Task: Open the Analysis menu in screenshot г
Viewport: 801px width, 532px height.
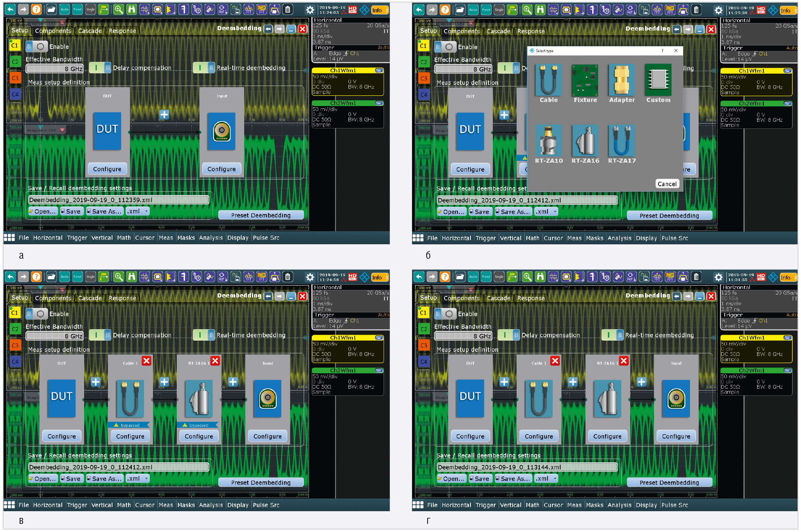Action: coord(619,505)
